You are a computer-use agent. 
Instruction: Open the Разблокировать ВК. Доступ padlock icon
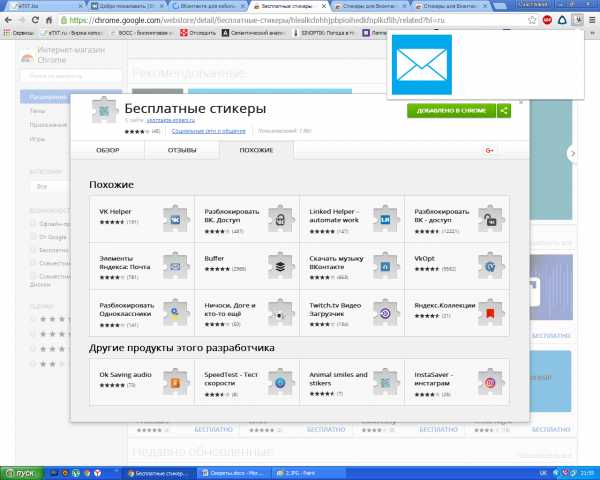pos(281,219)
